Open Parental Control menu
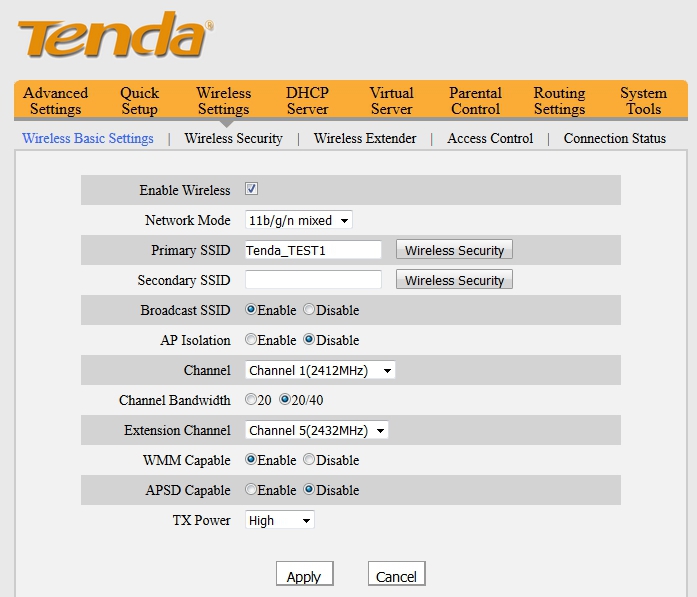Viewport: 697px width, 597px height. coord(476,101)
